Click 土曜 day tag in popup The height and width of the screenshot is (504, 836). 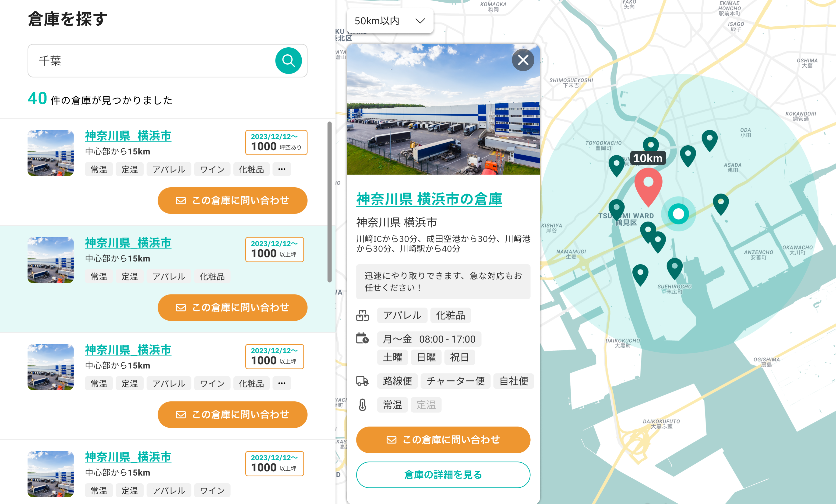[x=392, y=357]
